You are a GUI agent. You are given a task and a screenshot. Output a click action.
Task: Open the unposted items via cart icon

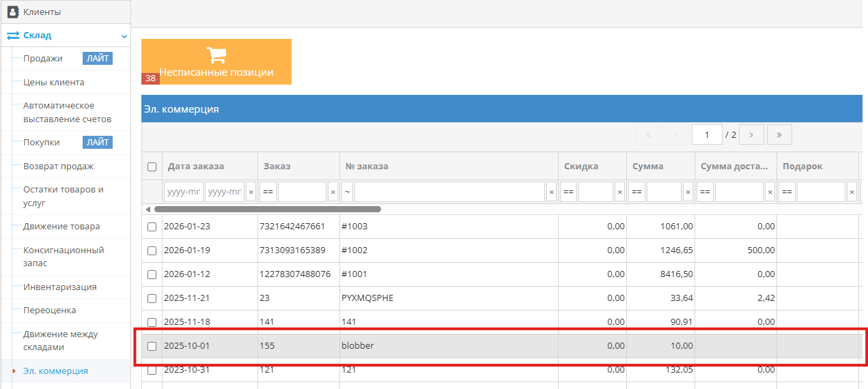(216, 56)
